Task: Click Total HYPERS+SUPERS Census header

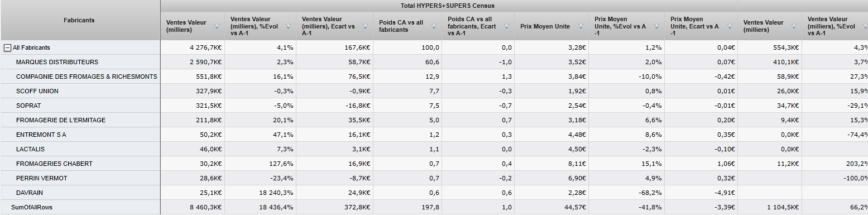Action: 448,6
